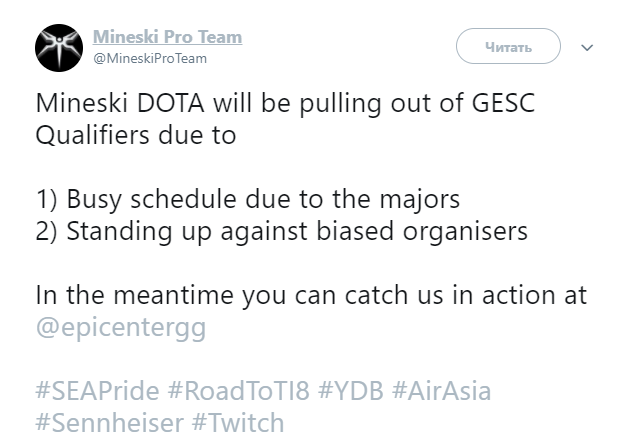
Task: Open the #YDB hashtag
Action: point(351,391)
